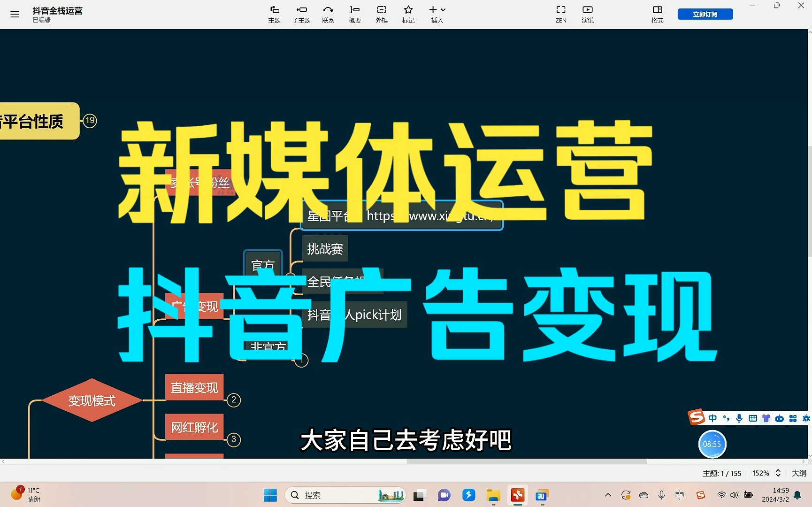The image size is (812, 507).
Task: Start 演说 pitch presentation mode
Action: tap(588, 14)
